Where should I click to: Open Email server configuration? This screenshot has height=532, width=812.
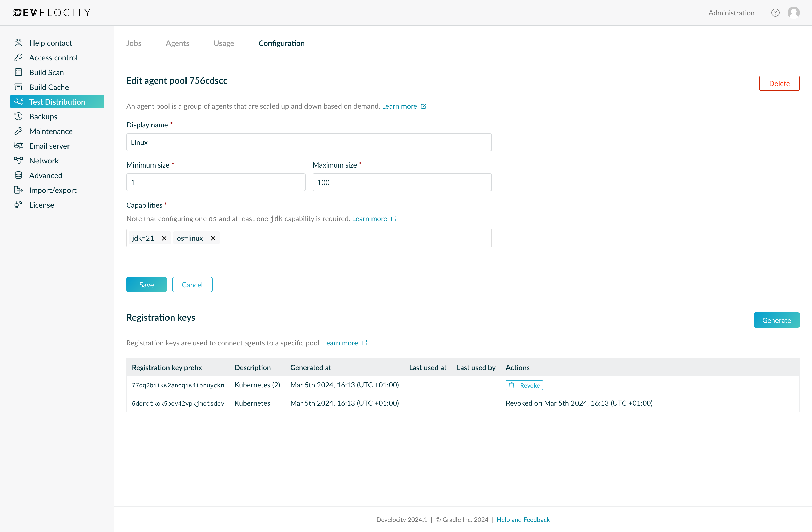click(x=49, y=146)
